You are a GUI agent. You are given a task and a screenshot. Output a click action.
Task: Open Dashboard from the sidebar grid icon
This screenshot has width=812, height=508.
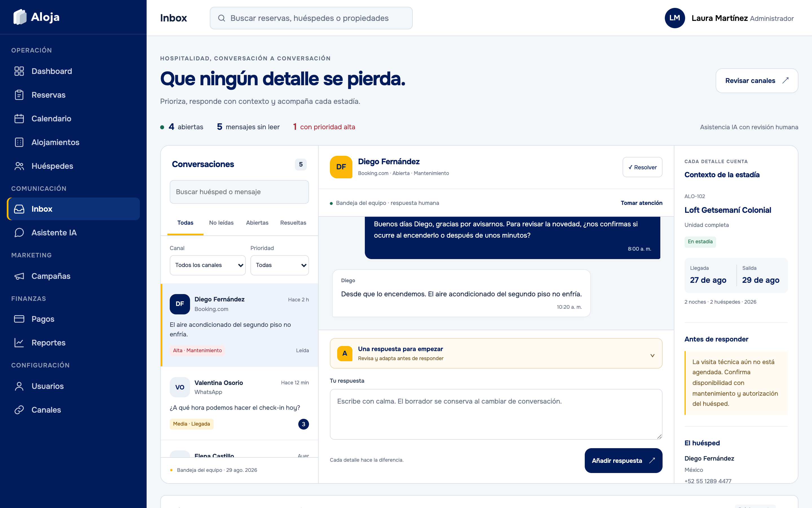(19, 71)
